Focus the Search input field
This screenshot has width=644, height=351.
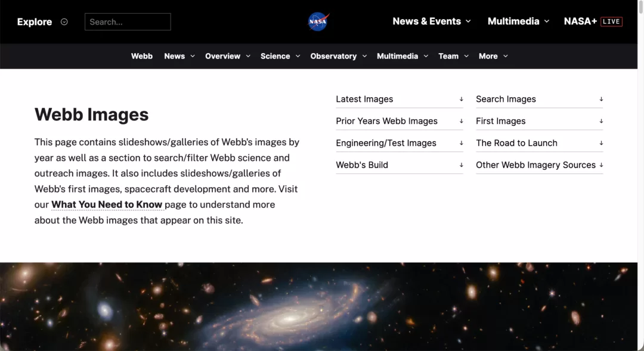click(128, 22)
